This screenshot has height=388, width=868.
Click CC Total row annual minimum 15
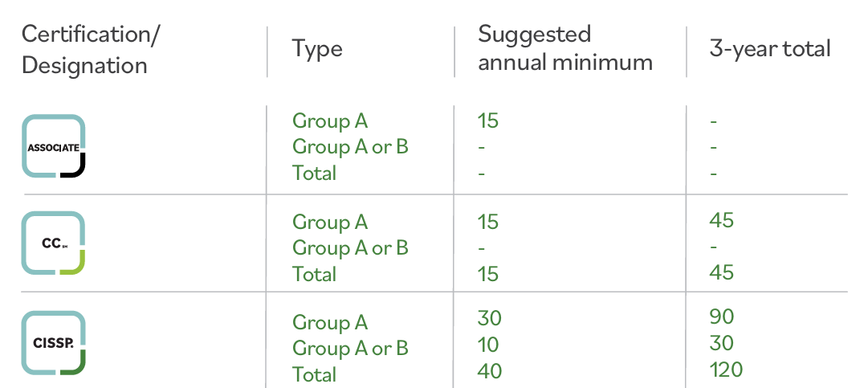[x=487, y=274]
